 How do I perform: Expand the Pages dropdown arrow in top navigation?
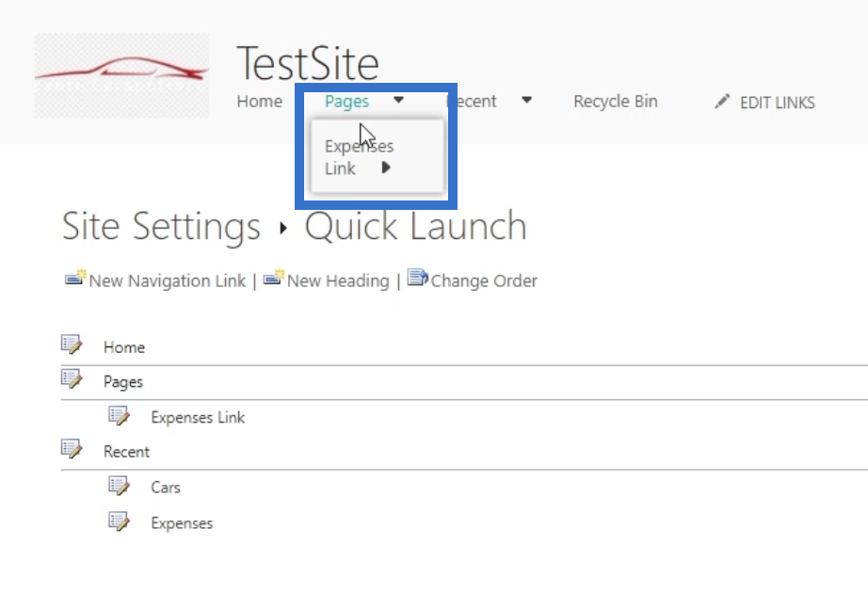click(398, 100)
